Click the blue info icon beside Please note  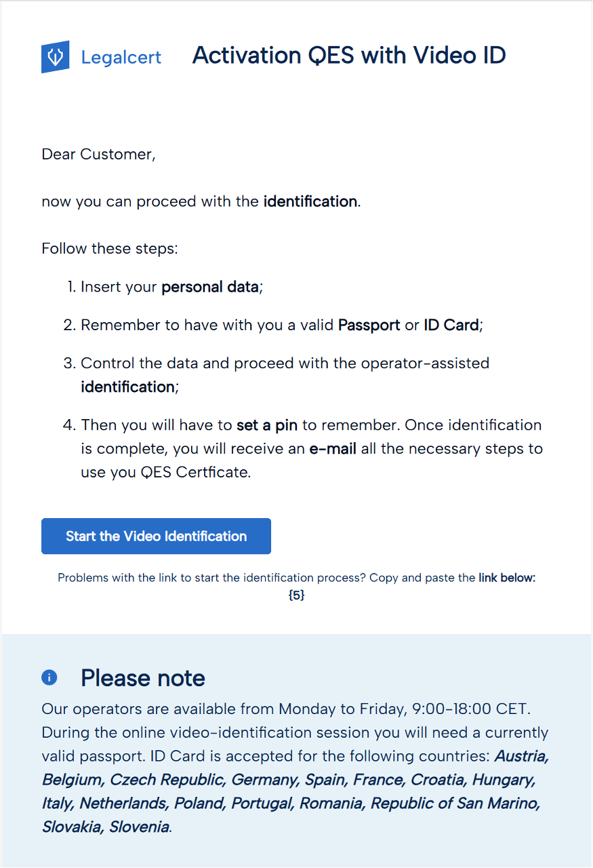[x=49, y=677]
